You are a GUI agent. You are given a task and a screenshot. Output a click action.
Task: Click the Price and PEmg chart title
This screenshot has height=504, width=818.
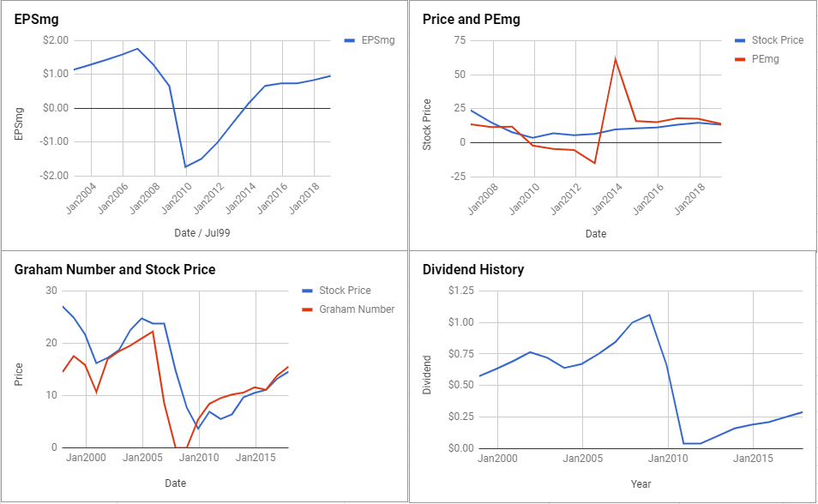click(x=471, y=20)
